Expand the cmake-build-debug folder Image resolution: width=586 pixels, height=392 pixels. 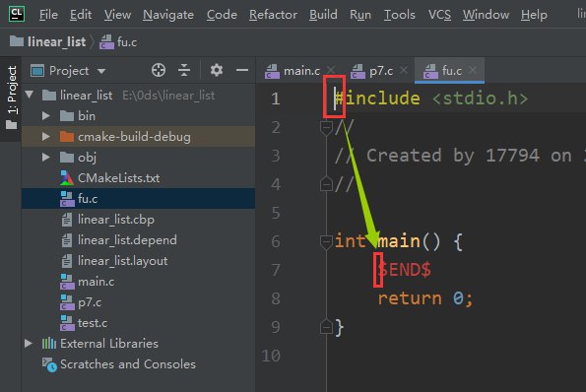pyautogui.click(x=46, y=136)
